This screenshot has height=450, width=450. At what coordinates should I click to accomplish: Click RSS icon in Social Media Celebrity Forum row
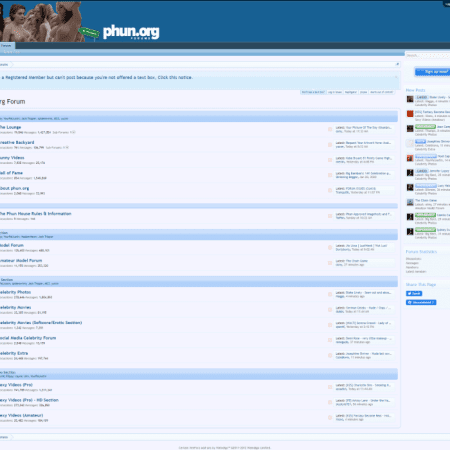[330, 340]
